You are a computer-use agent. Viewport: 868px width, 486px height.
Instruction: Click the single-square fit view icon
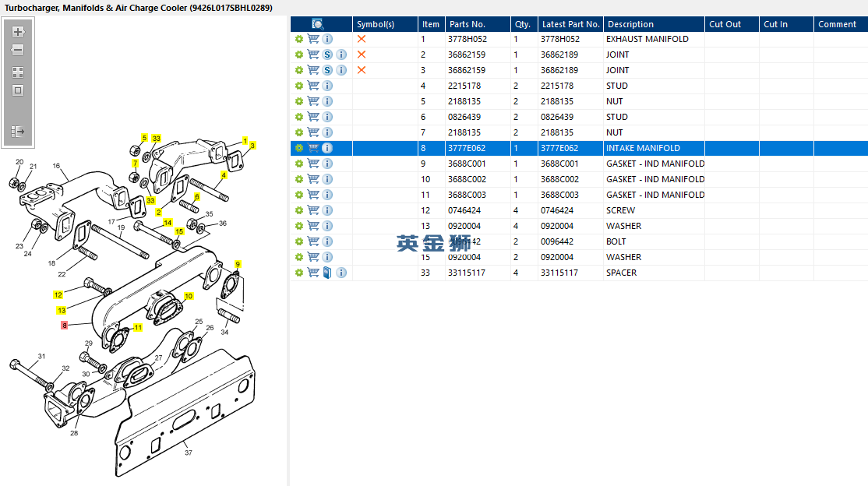(18, 90)
